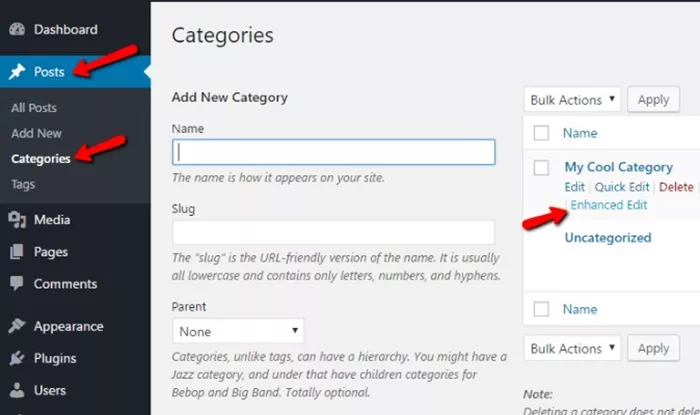Open All Posts submenu item
The width and height of the screenshot is (700, 415).
tap(34, 108)
